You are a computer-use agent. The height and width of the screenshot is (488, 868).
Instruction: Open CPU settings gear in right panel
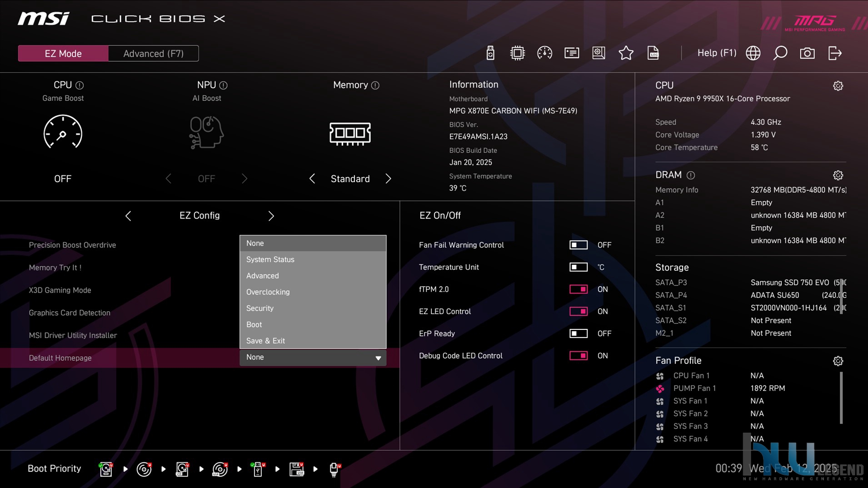pyautogui.click(x=838, y=86)
